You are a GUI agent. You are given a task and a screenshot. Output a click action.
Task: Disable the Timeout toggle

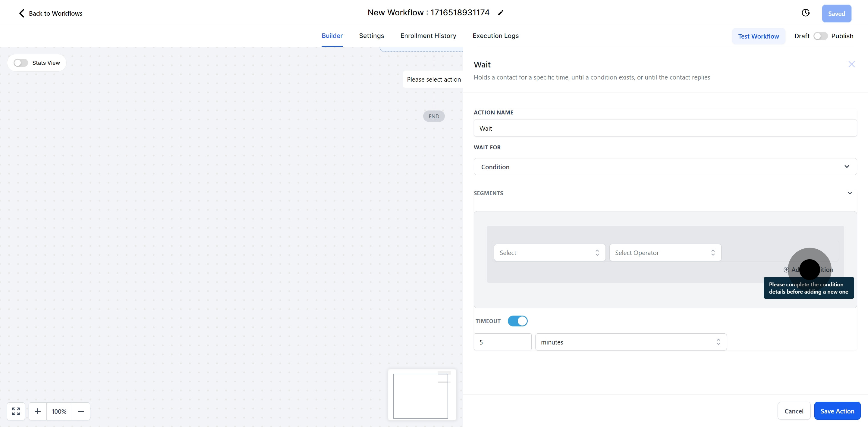[x=517, y=321]
